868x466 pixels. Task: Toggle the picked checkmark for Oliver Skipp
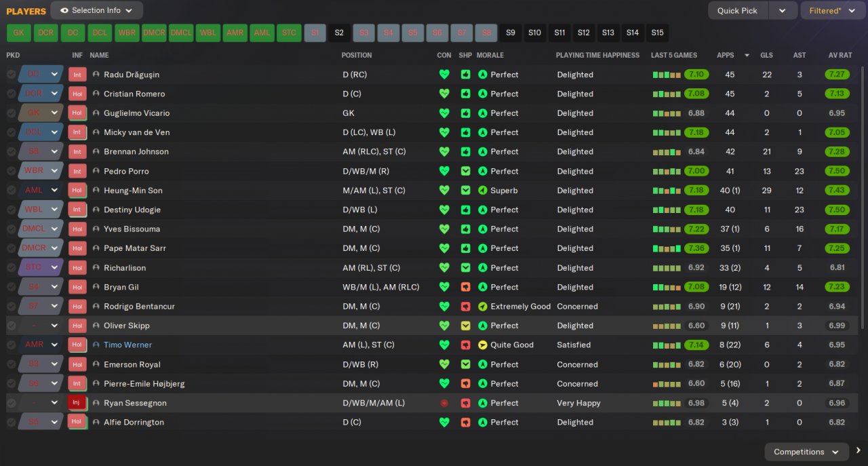point(11,326)
